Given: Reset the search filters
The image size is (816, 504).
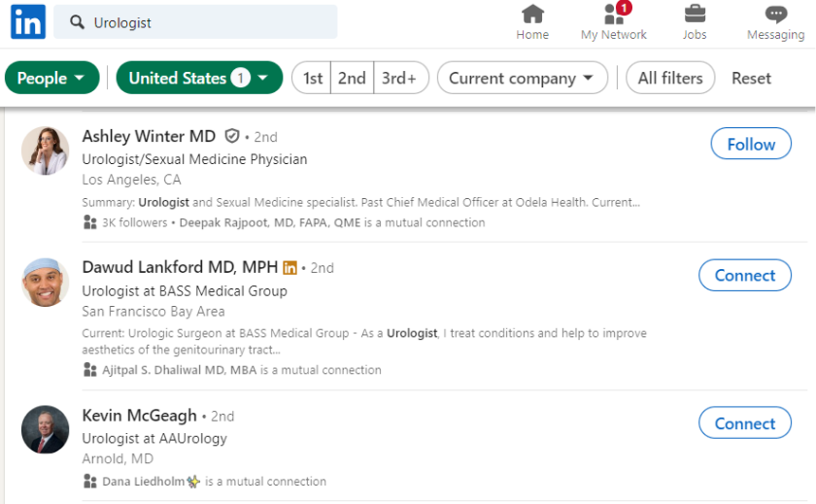Looking at the screenshot, I should (751, 79).
